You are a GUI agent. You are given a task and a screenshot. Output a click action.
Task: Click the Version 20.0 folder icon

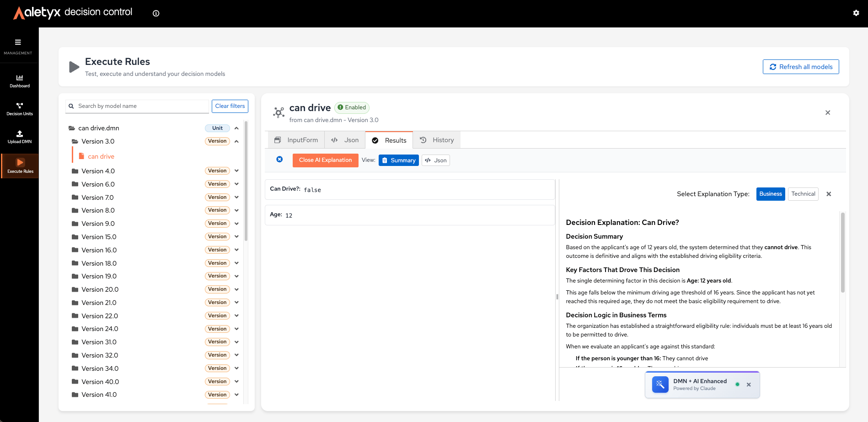[x=75, y=289]
